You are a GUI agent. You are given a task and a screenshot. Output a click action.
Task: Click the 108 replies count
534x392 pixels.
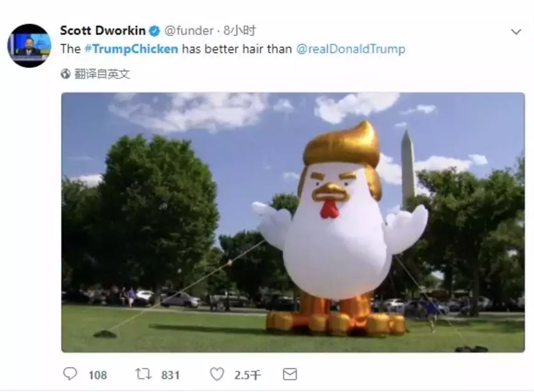(98, 375)
